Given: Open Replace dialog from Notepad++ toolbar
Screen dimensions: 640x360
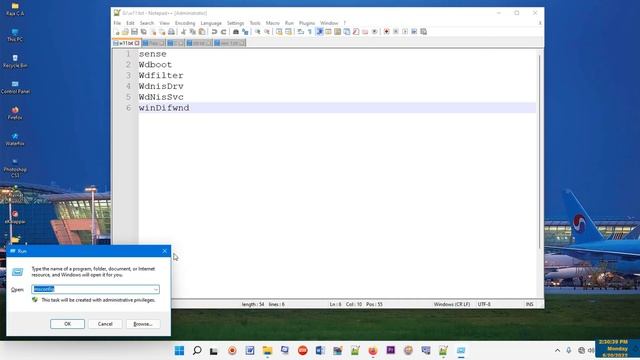Looking at the screenshot, I should click(x=245, y=32).
